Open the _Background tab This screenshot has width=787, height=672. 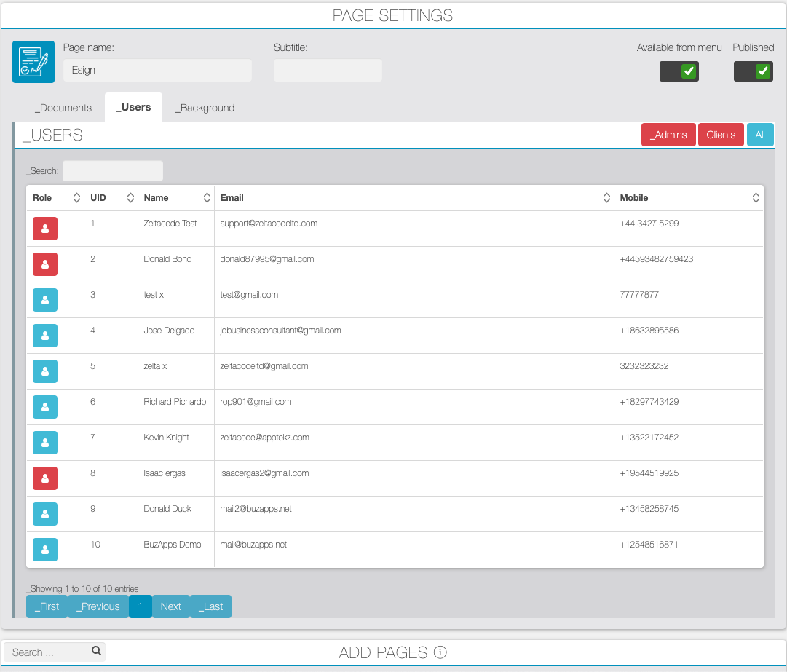click(205, 108)
